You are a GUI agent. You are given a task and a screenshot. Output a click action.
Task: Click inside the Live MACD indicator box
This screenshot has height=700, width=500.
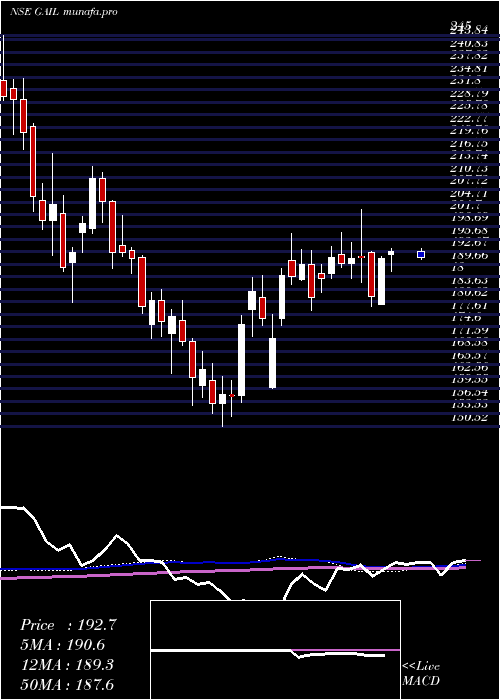(x=275, y=650)
